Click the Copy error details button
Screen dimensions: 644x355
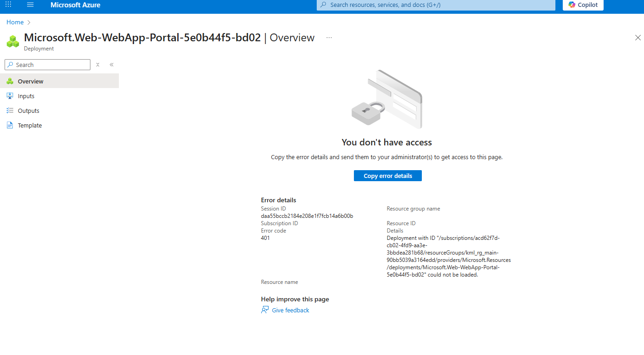pyautogui.click(x=388, y=176)
